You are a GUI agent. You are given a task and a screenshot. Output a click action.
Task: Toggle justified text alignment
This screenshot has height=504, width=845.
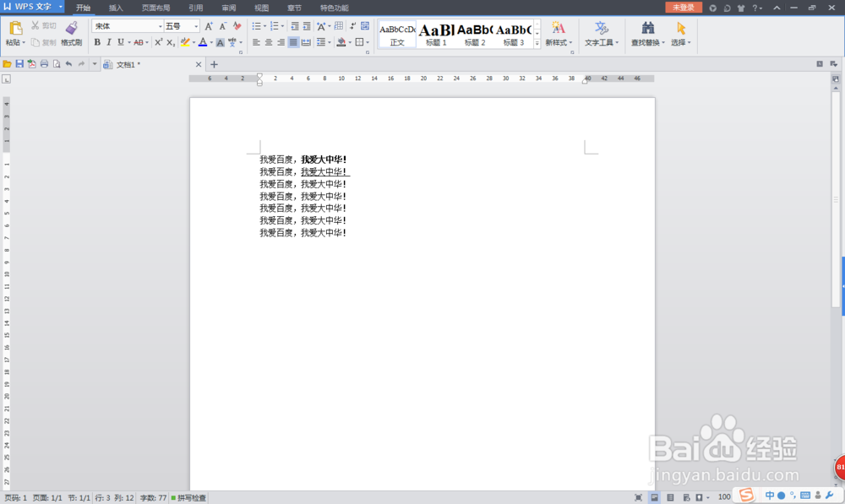[293, 42]
